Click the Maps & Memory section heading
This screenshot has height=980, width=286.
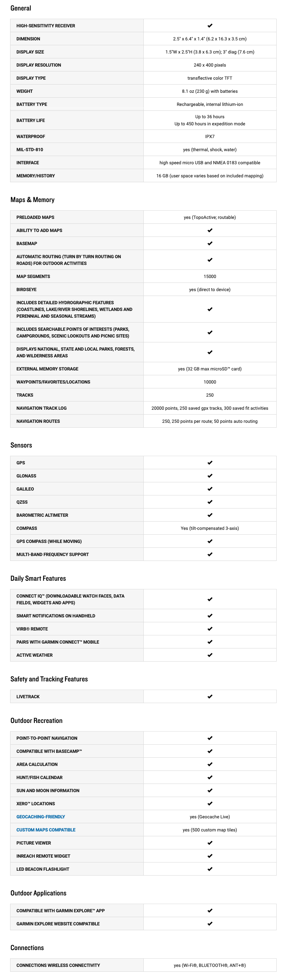tap(32, 200)
